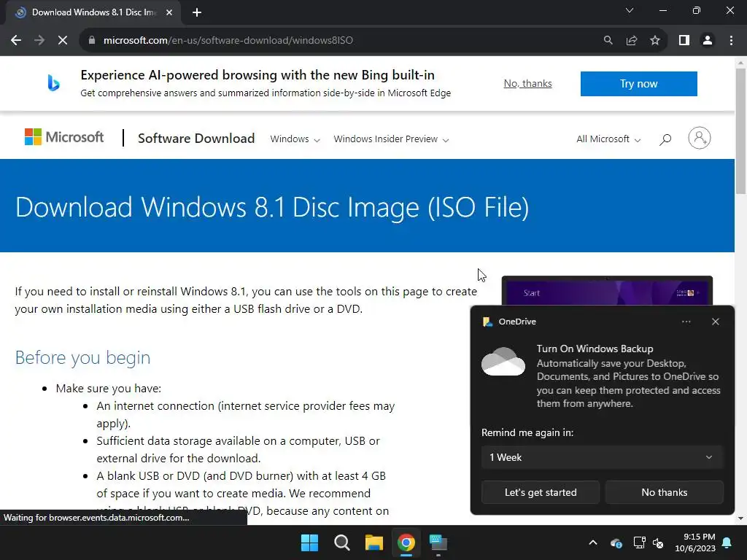Click the share page icon
Viewport: 747px width, 560px height.
pos(632,41)
